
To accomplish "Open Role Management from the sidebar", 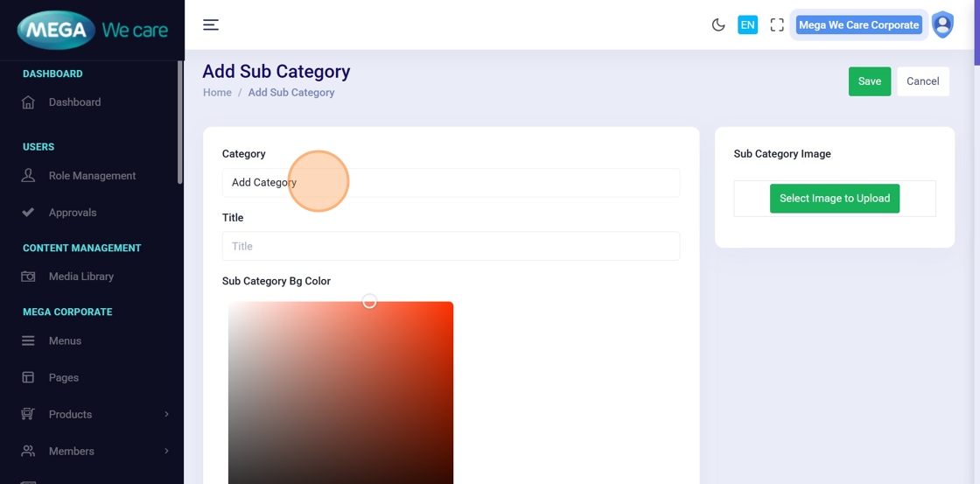I will 92,176.
